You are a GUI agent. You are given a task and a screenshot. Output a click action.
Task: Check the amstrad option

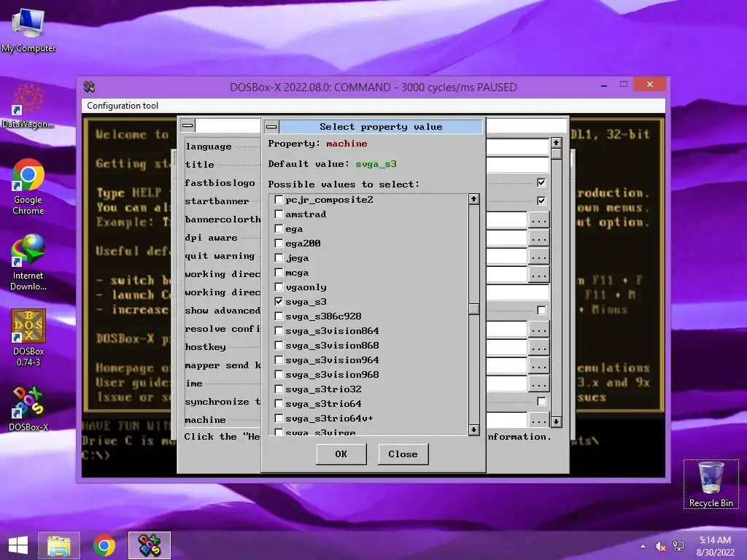[279, 214]
